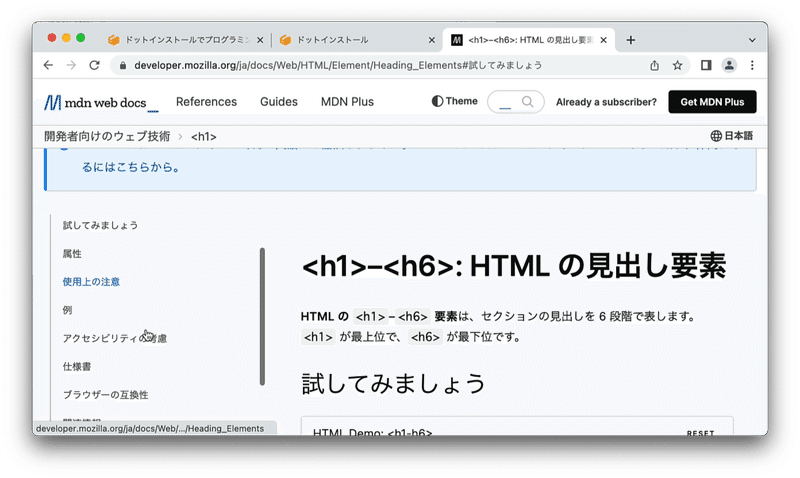Close the h1–h6 MDN tab
The width and height of the screenshot is (800, 478).
click(604, 40)
